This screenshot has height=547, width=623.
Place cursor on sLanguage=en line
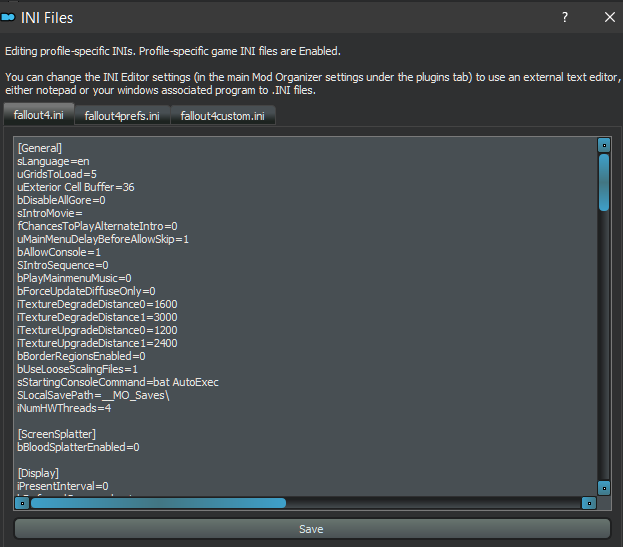[x=53, y=161]
